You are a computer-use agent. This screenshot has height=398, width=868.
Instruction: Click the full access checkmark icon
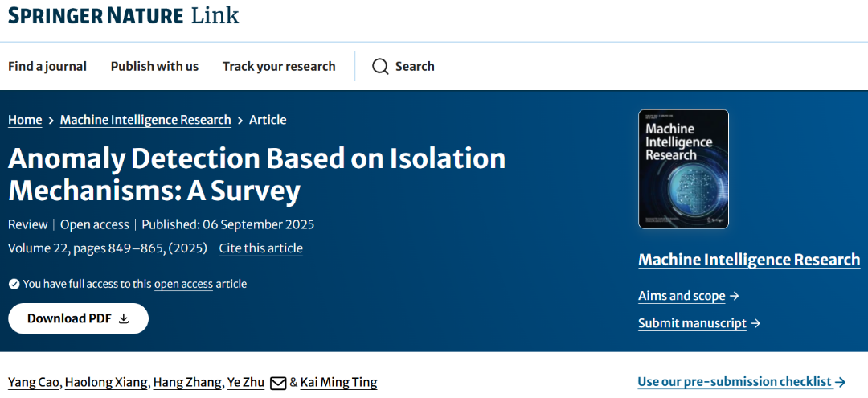[14, 284]
